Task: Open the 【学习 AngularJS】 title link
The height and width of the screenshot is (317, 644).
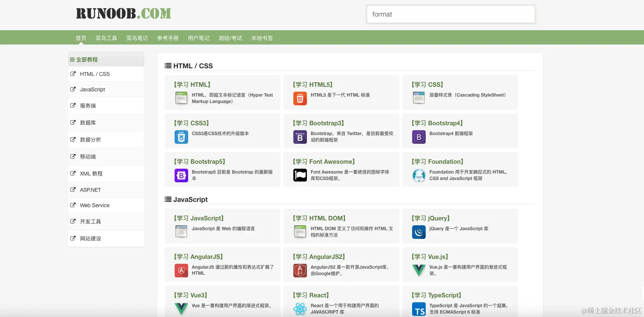Action: coord(199,257)
